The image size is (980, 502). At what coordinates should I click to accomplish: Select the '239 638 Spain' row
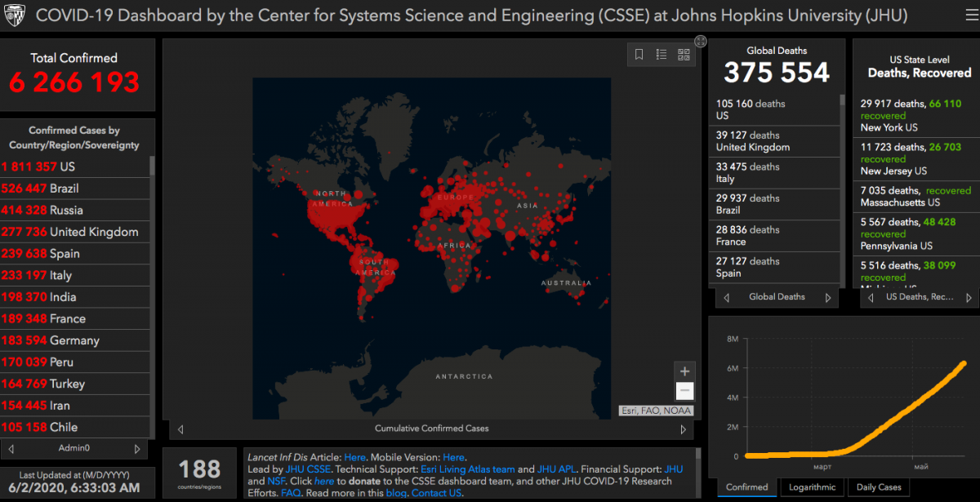[x=75, y=254]
